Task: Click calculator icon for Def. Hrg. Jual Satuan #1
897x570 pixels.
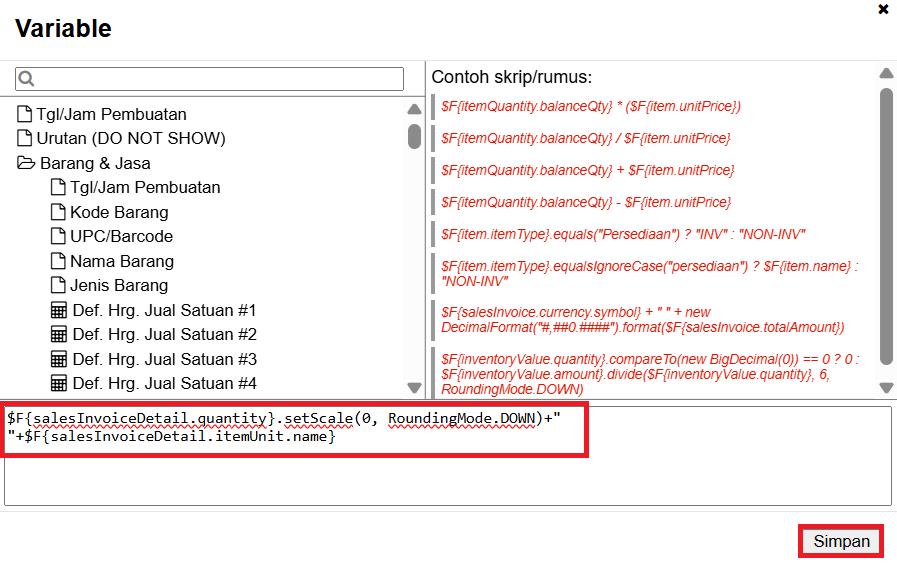Action: [59, 310]
